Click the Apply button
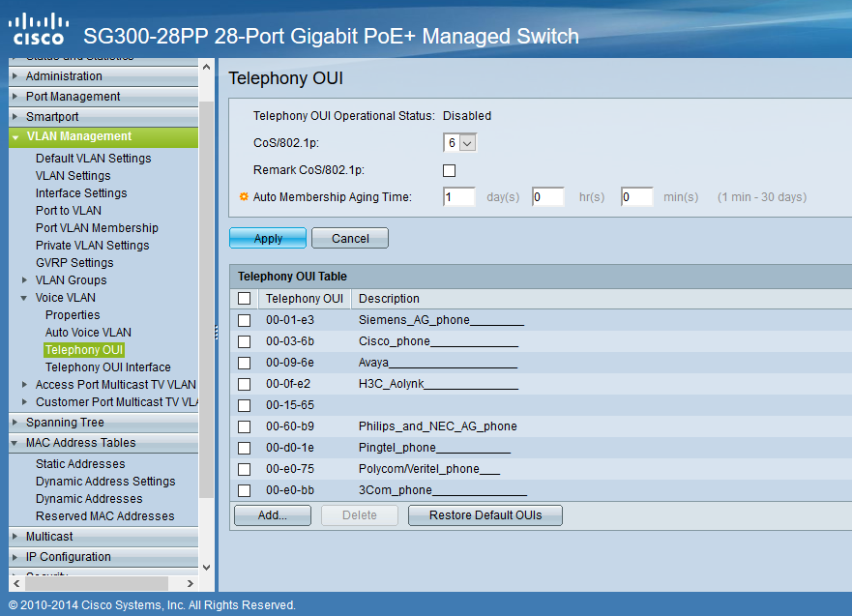852x616 pixels. 268,238
